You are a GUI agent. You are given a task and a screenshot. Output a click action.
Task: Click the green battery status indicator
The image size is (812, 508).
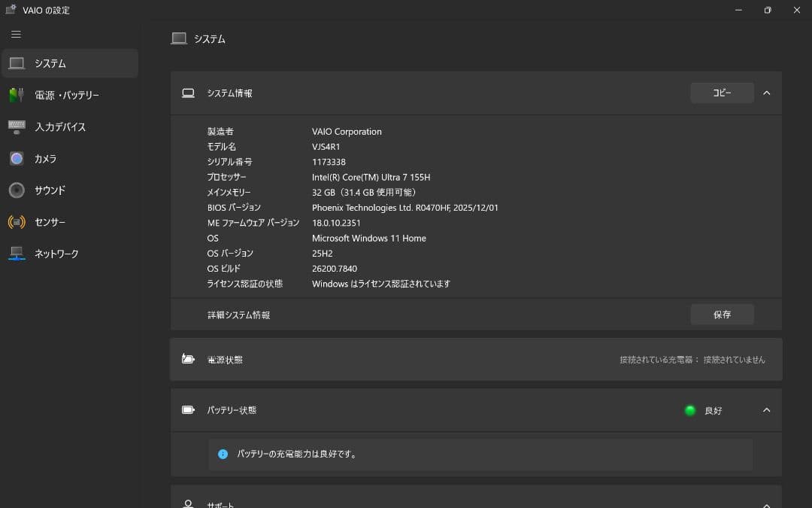point(689,411)
